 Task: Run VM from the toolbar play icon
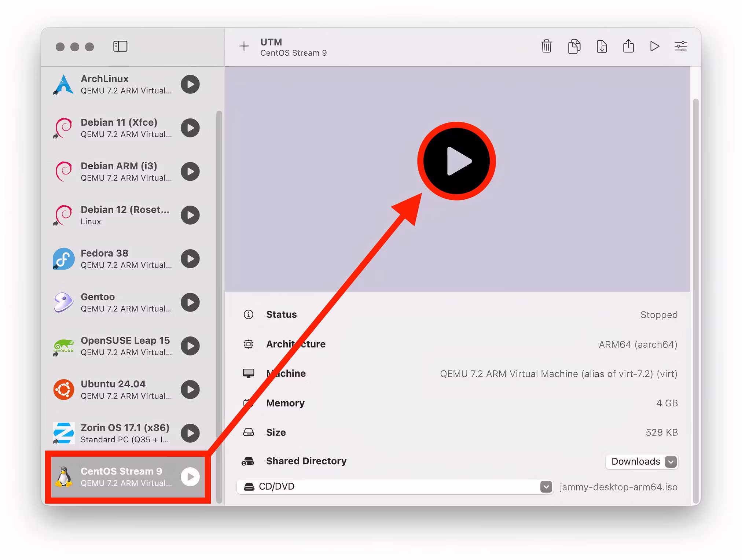654,47
